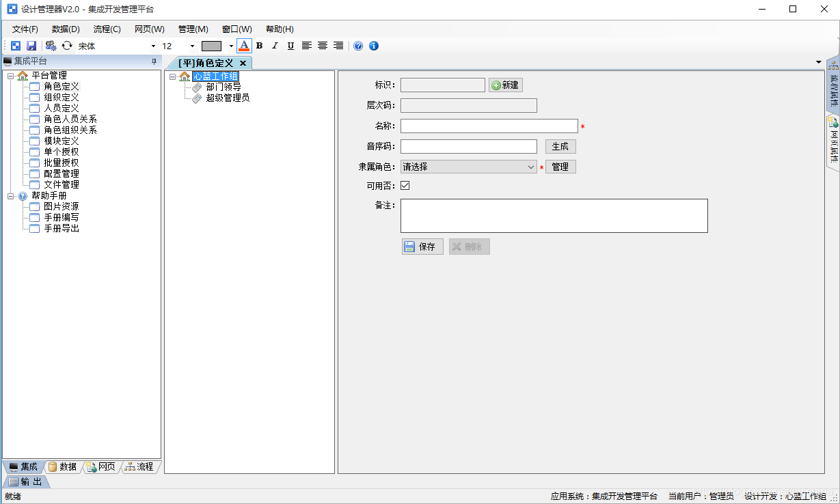Open the 流程(C) menu
The image size is (840, 504).
[x=107, y=29]
